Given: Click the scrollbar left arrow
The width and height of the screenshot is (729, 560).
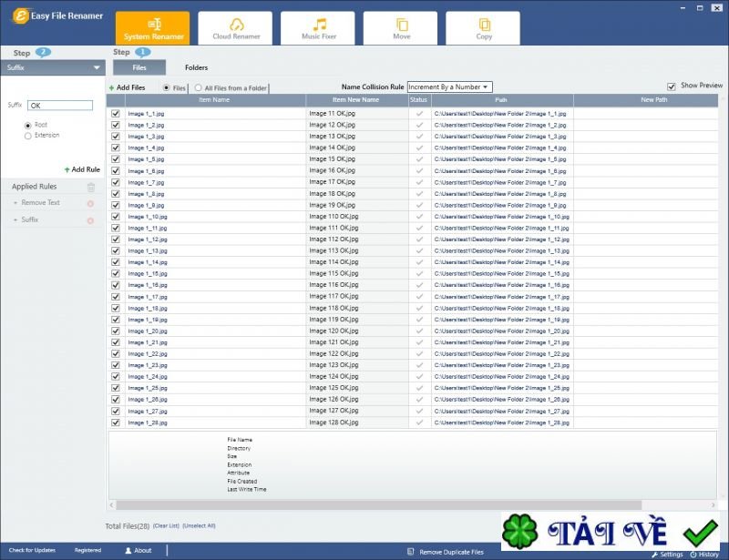Looking at the screenshot, I should (111, 504).
